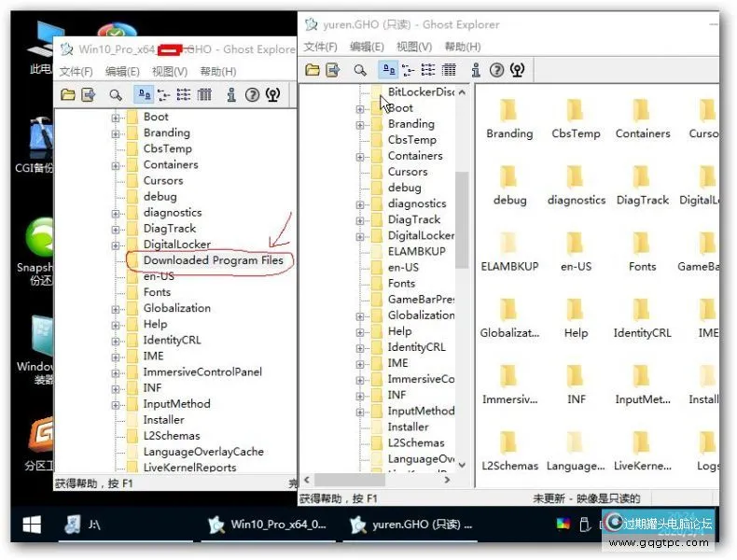
Task: Click help question icon in Win10_Pro_x64 toolbar
Action: (x=252, y=95)
